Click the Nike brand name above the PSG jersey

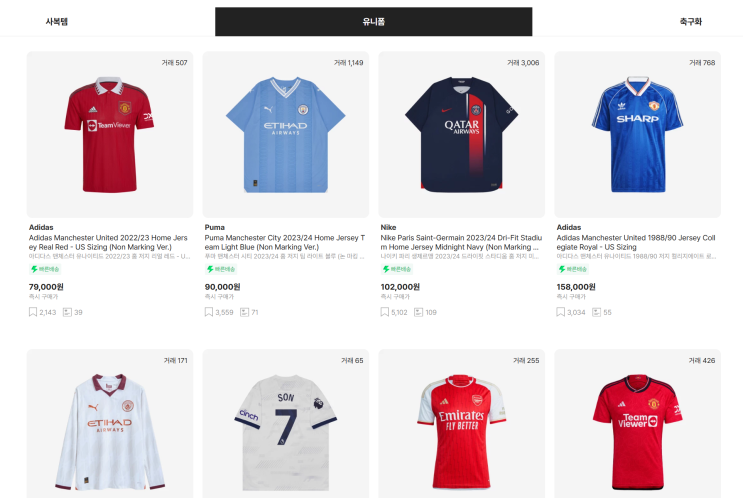point(389,227)
